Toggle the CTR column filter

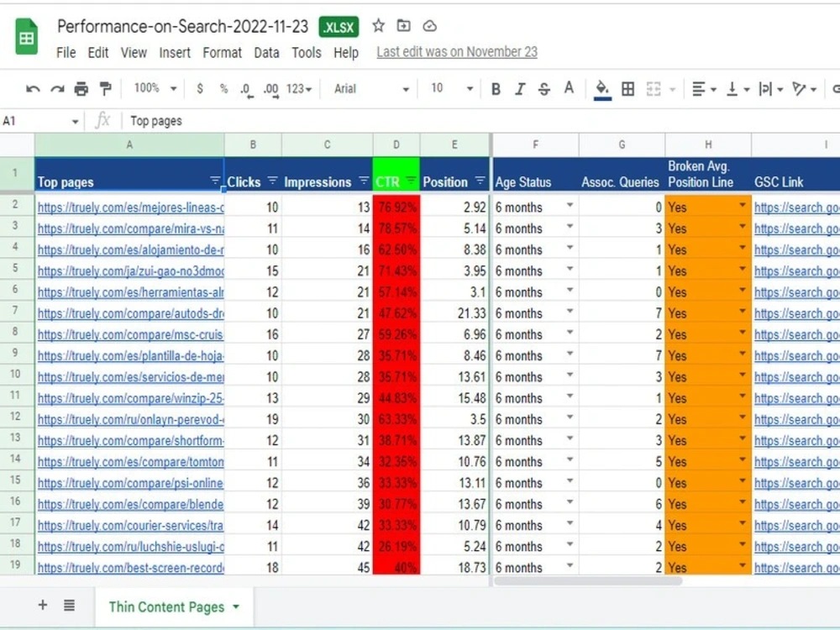point(411,181)
